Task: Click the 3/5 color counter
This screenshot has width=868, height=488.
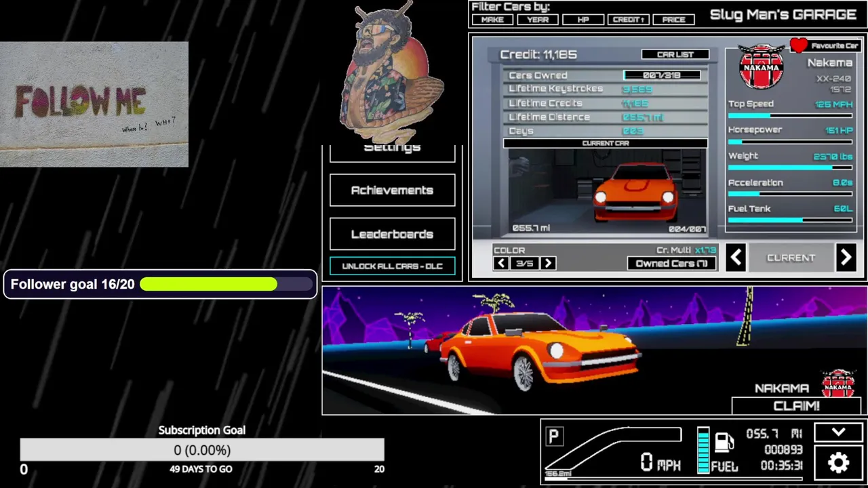Action: pos(524,263)
